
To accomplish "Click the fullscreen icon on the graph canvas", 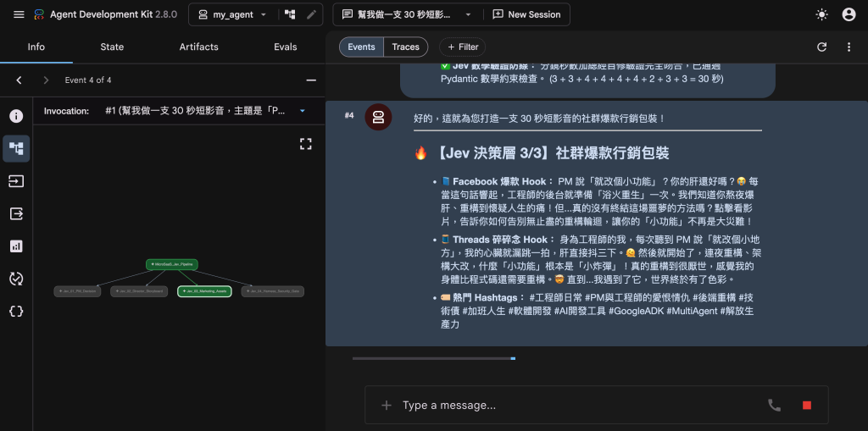I will click(305, 145).
